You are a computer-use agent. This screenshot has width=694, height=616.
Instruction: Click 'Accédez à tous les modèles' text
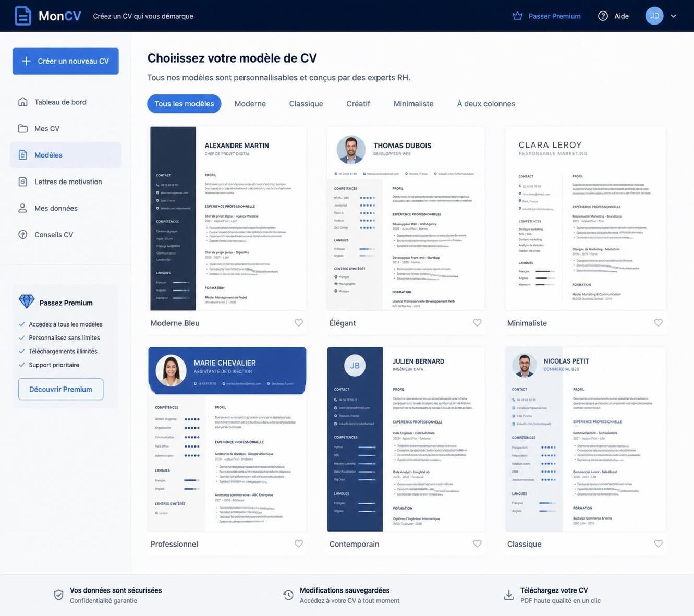(x=66, y=324)
